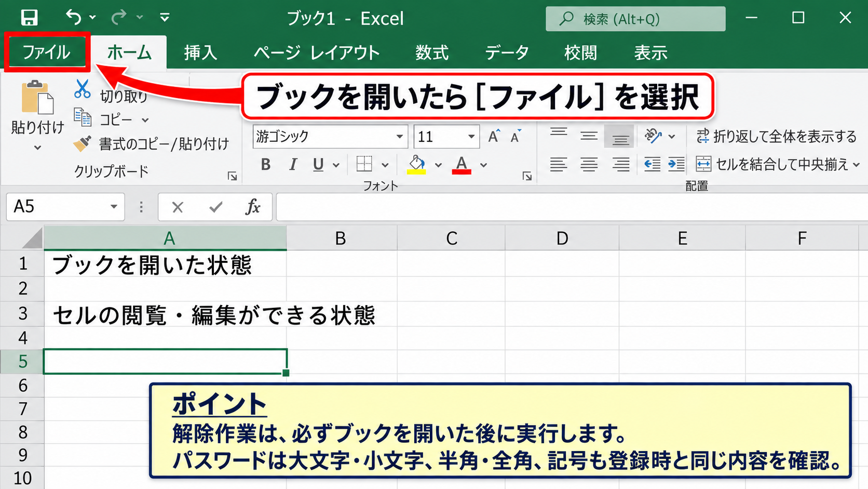Click the Select All corner triangle

tap(32, 239)
